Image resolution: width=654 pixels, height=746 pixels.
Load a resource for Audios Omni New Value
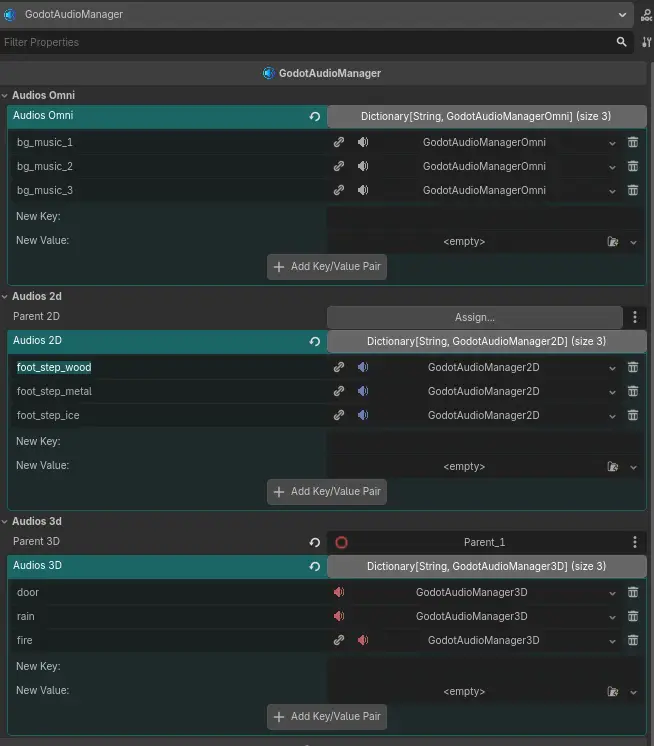coord(613,242)
